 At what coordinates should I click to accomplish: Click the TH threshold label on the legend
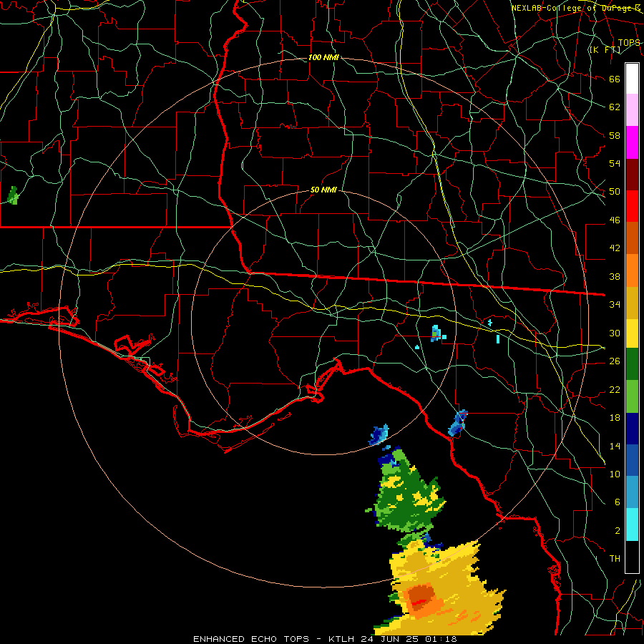pos(615,559)
